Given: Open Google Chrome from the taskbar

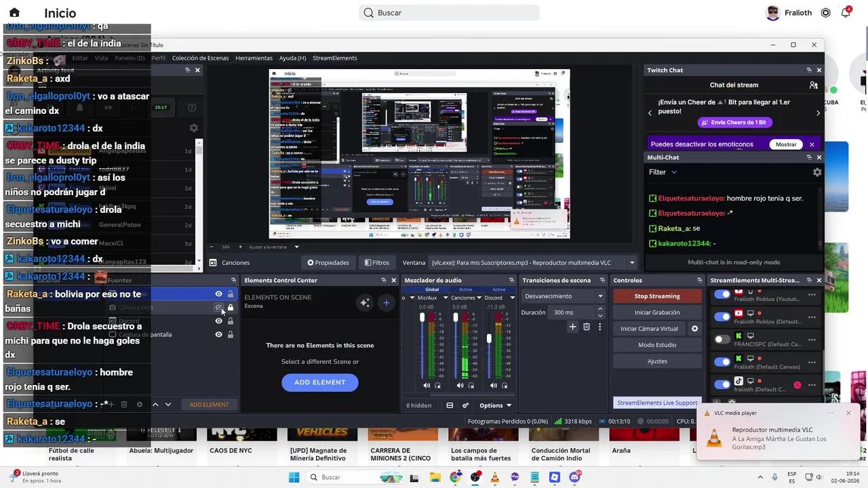Looking at the screenshot, I should 455,477.
